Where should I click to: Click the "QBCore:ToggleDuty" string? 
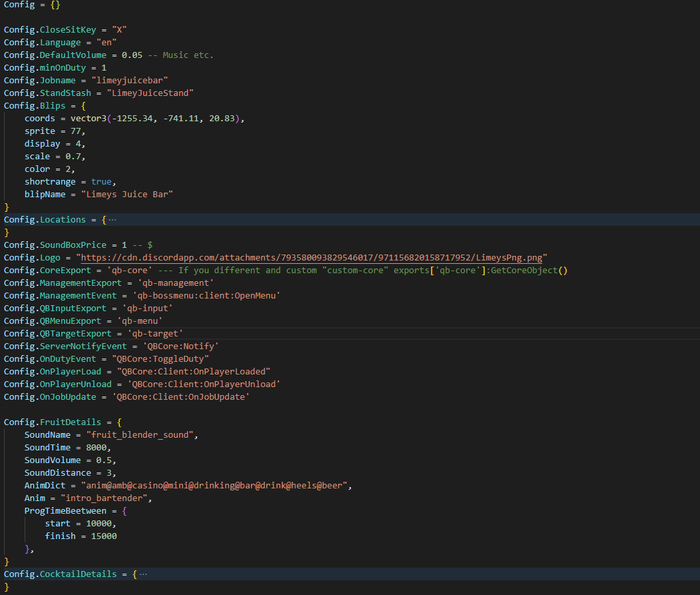click(x=161, y=359)
